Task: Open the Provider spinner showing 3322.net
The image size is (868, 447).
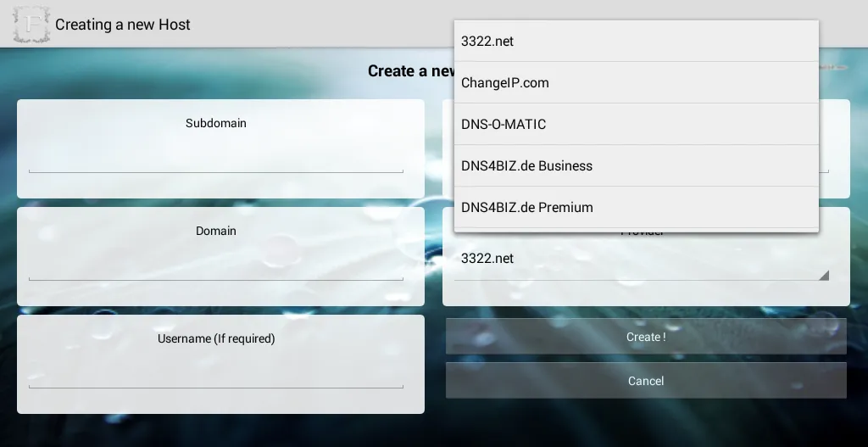Action: coord(642,260)
